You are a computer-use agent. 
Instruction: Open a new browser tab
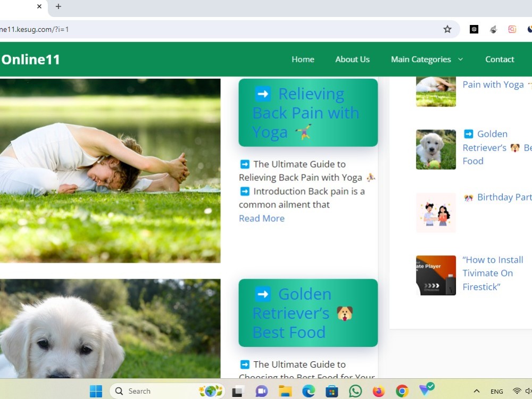[59, 6]
